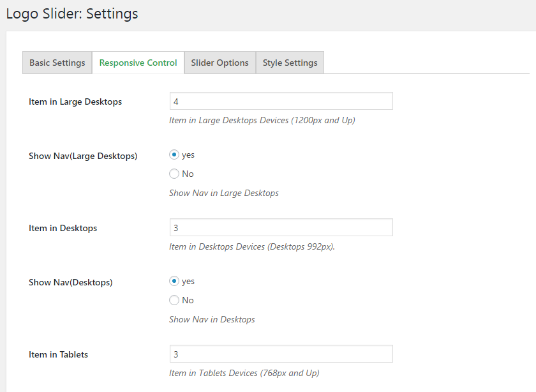The width and height of the screenshot is (536, 392).
Task: Select No for Show Nav(Large Desktops)
Action: click(x=174, y=174)
